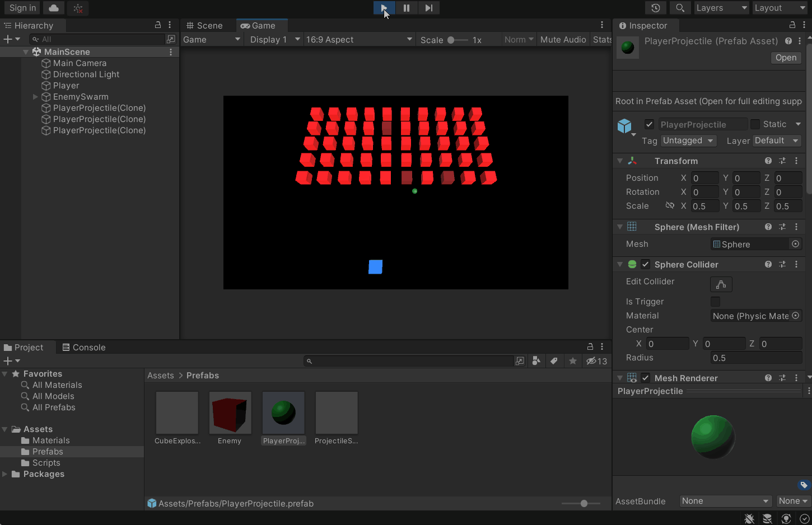Image resolution: width=812 pixels, height=525 pixels.
Task: Click the Mute Audio button
Action: point(563,40)
